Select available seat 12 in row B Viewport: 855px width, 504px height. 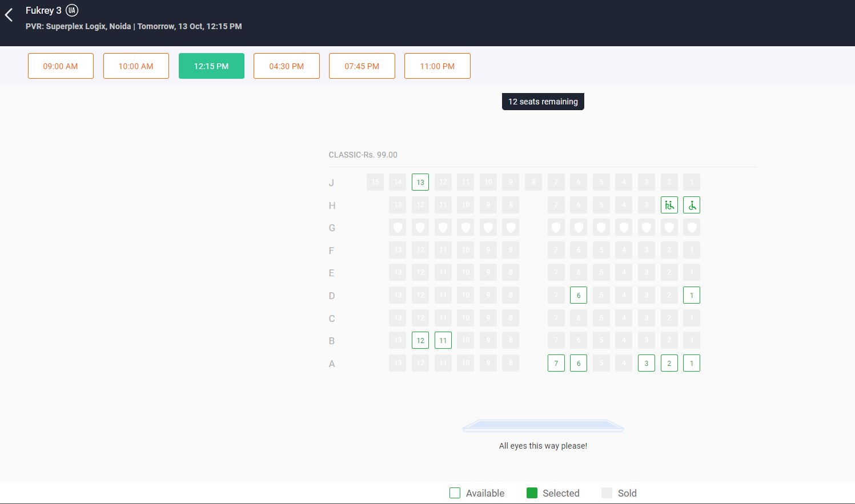420,340
